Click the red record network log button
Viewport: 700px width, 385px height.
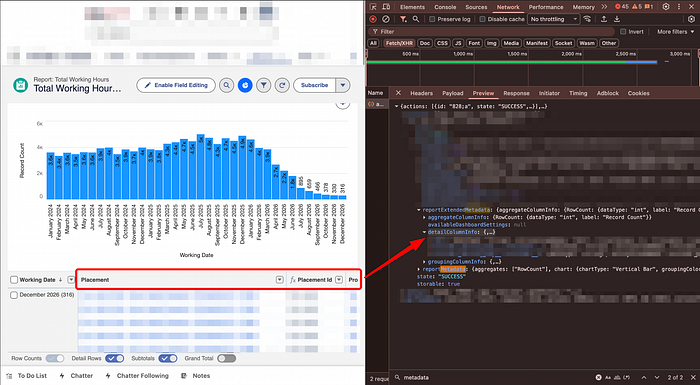point(373,19)
